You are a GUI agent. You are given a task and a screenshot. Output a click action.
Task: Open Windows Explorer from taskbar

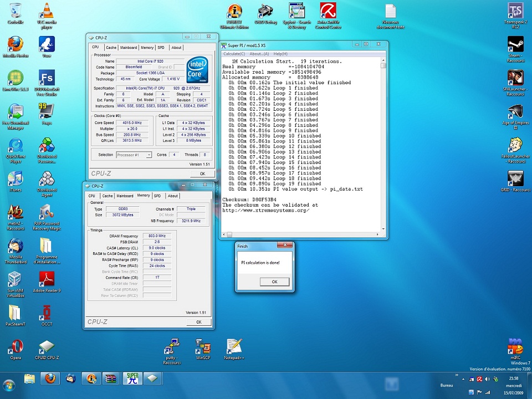pyautogui.click(x=29, y=378)
